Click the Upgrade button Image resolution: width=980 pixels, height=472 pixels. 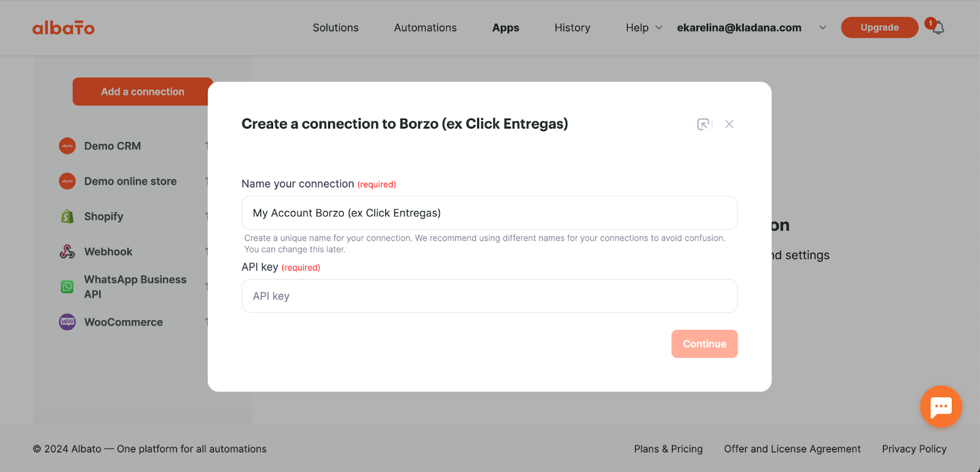click(880, 28)
